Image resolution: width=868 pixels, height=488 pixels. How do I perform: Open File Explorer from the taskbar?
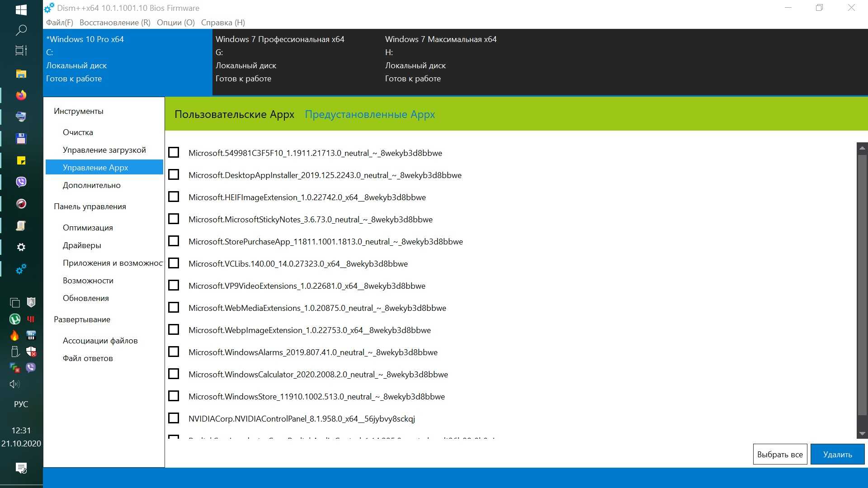coord(21,74)
